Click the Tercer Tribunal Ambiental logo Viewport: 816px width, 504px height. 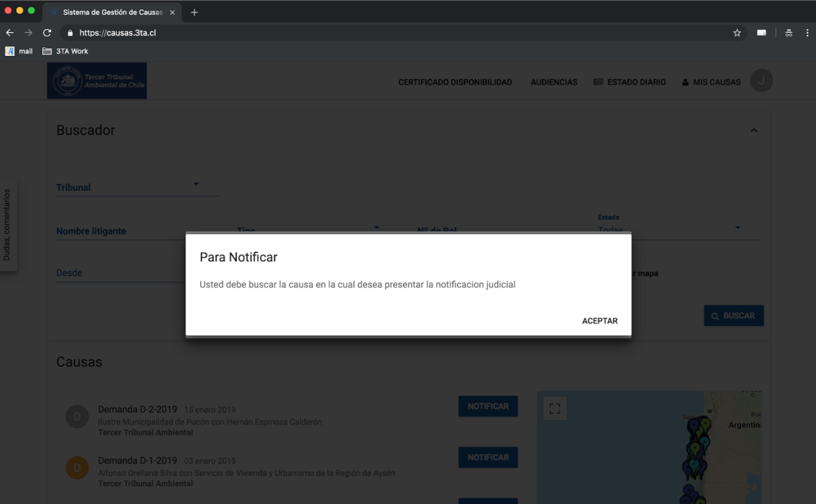pyautogui.click(x=97, y=81)
